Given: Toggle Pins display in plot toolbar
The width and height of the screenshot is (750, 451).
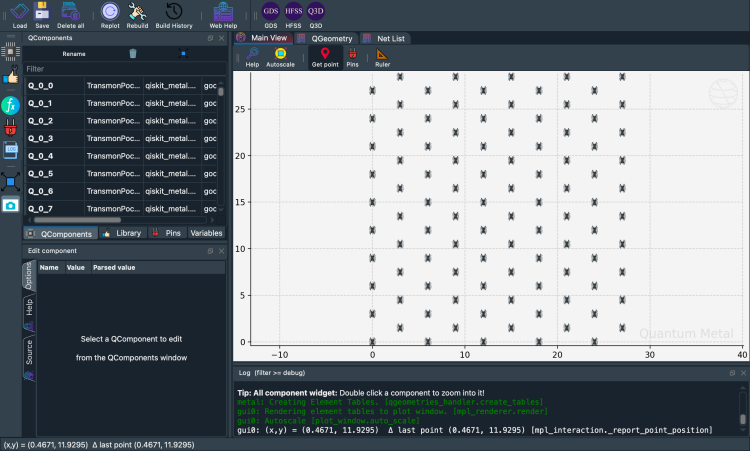Looking at the screenshot, I should pos(353,57).
